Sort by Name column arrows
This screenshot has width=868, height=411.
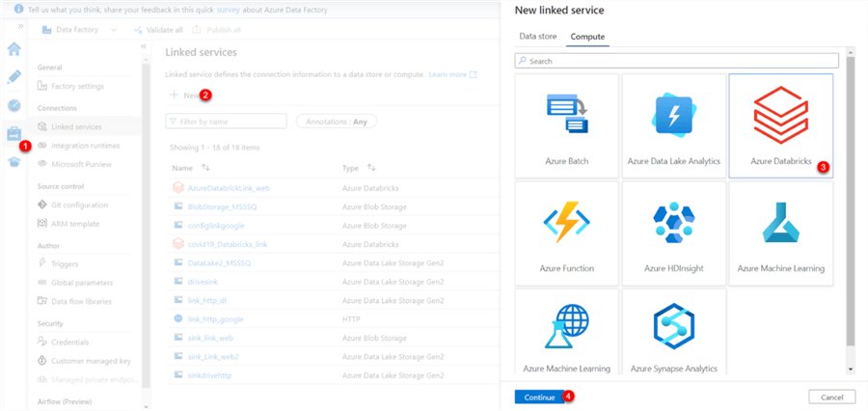coord(205,168)
